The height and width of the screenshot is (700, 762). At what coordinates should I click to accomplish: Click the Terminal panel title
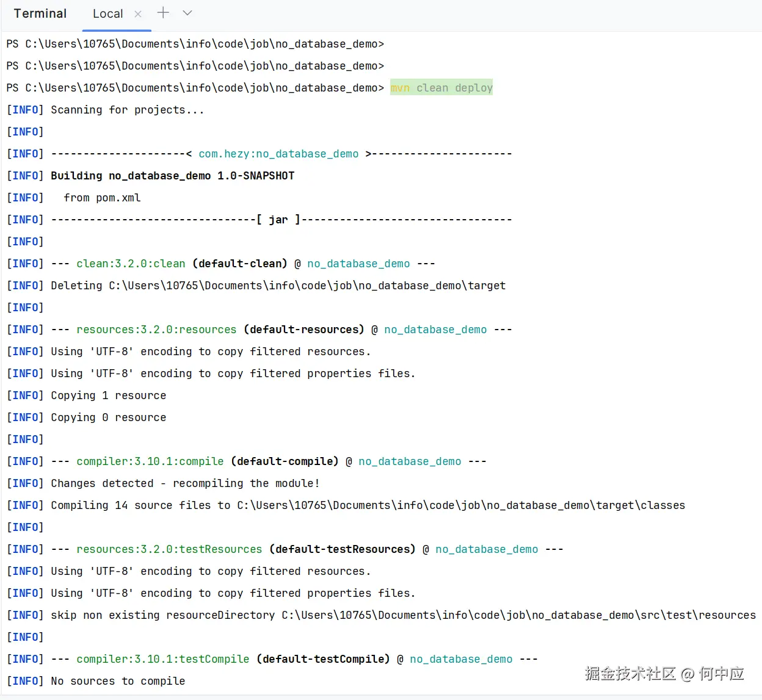point(40,13)
